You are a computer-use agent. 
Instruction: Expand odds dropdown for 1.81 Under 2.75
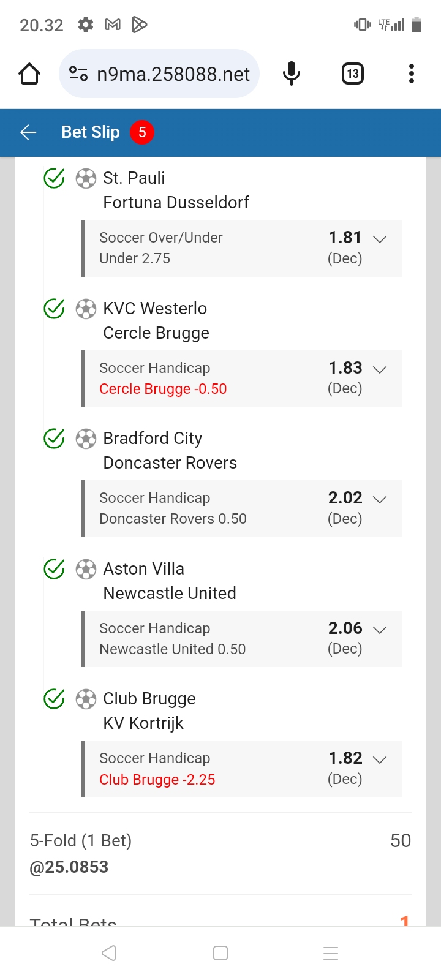380,239
